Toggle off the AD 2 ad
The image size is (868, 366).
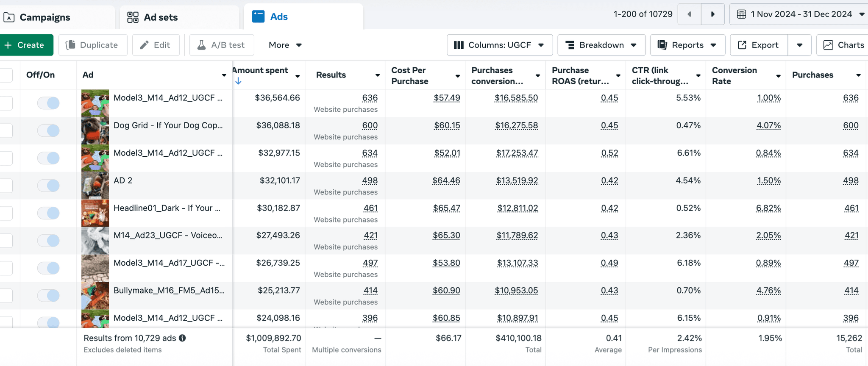[48, 186]
